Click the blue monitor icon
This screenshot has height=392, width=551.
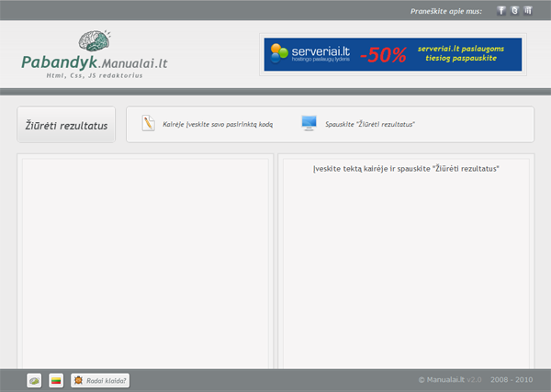tap(309, 124)
